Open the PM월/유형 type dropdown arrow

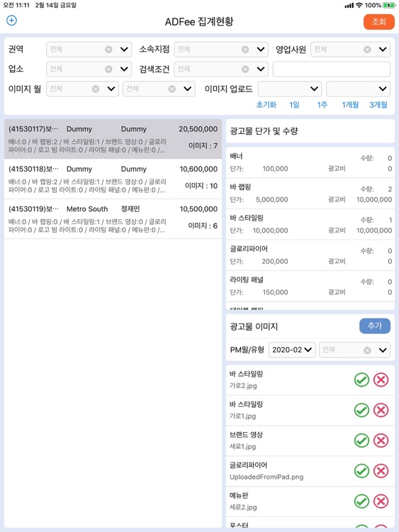383,350
